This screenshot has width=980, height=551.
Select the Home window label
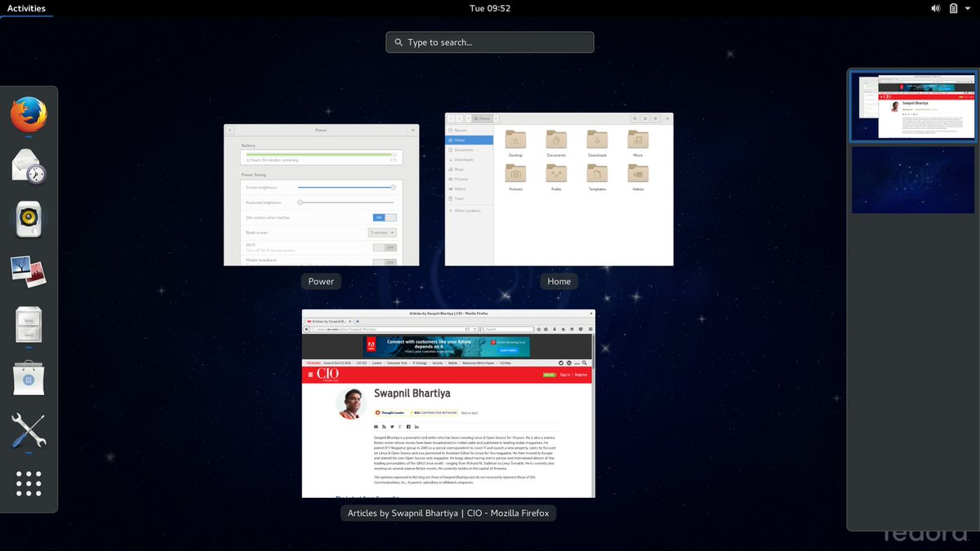(559, 282)
